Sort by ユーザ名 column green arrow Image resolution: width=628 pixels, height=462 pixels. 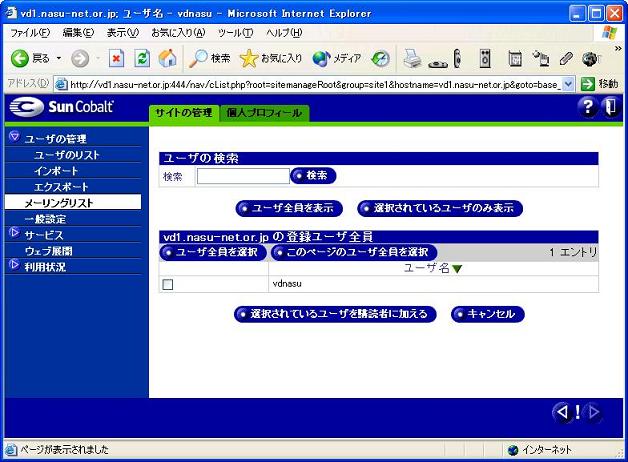pyautogui.click(x=457, y=269)
